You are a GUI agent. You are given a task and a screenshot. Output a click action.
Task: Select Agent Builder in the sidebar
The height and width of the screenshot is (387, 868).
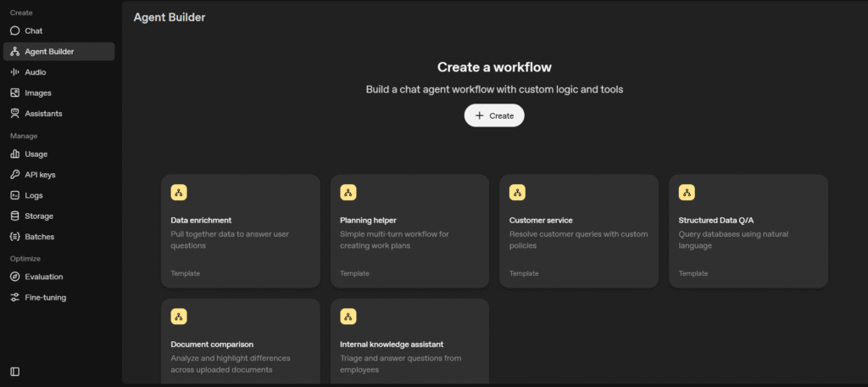tap(49, 52)
